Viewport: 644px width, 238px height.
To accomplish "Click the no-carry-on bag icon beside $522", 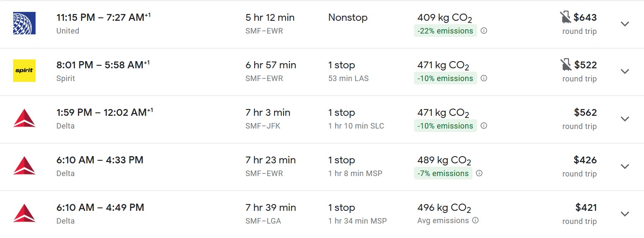I will click(x=565, y=65).
